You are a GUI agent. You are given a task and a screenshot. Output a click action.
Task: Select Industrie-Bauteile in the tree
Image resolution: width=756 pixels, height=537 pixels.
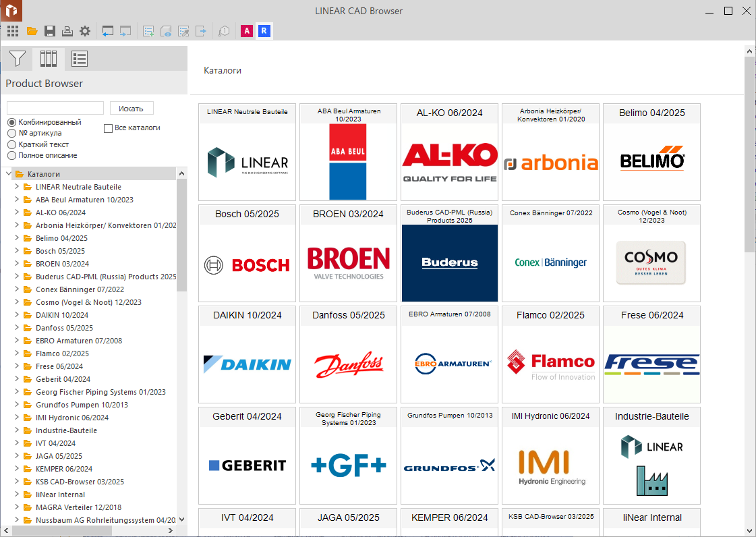(x=66, y=430)
